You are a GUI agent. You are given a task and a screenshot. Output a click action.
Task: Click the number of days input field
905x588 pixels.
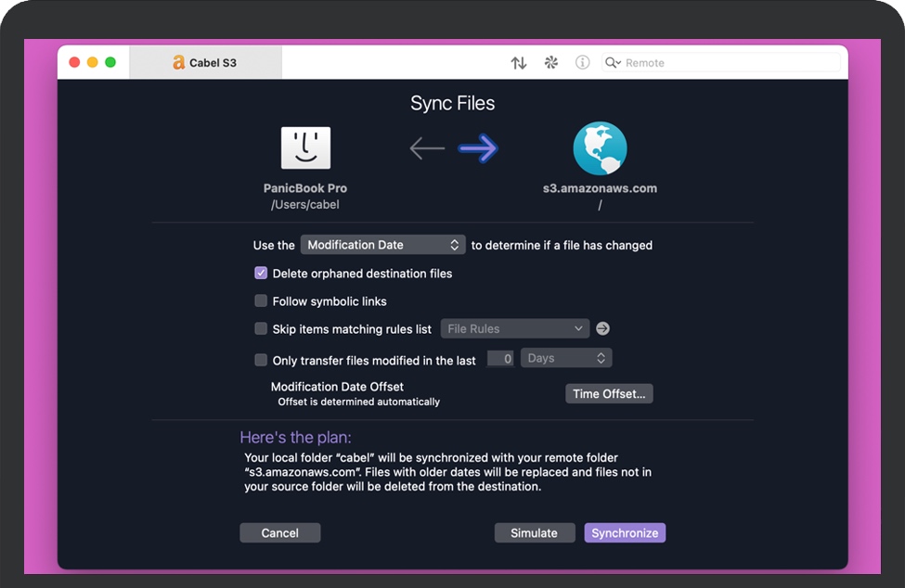pyautogui.click(x=500, y=359)
